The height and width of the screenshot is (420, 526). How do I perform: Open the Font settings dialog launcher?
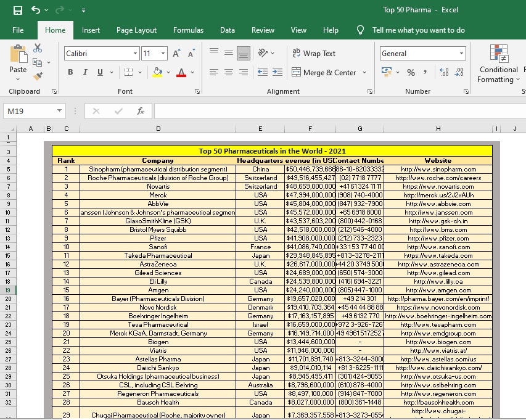pyautogui.click(x=197, y=91)
